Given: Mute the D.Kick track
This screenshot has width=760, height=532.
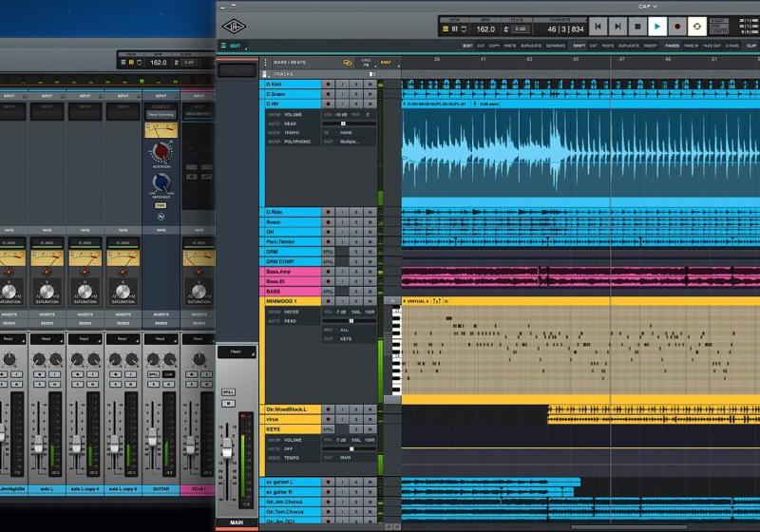Looking at the screenshot, I should (370, 84).
